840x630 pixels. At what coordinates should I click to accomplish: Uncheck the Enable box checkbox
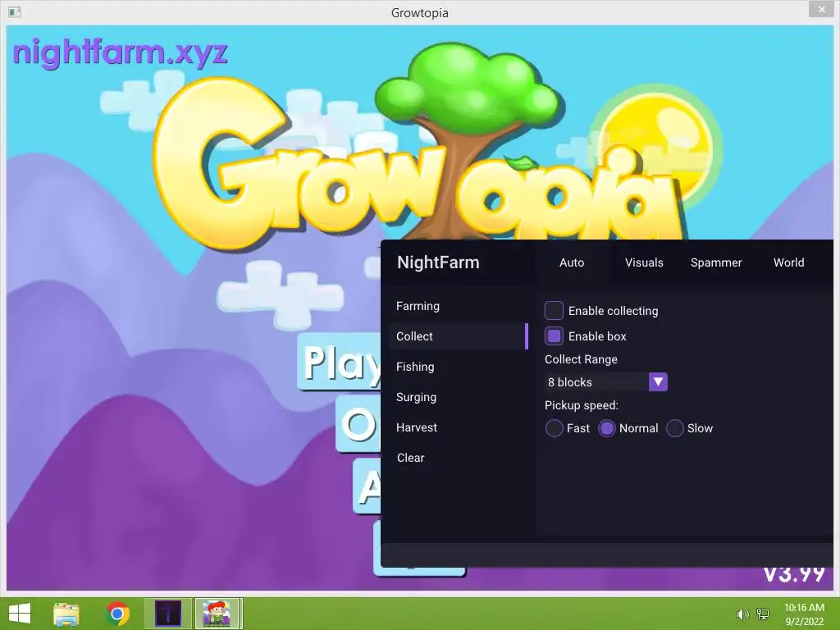[x=554, y=336]
